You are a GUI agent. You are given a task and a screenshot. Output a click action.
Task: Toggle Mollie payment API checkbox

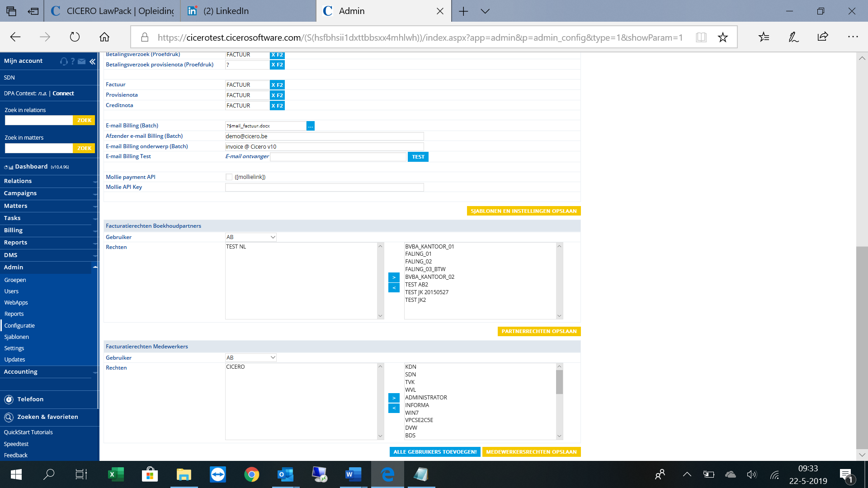(229, 177)
